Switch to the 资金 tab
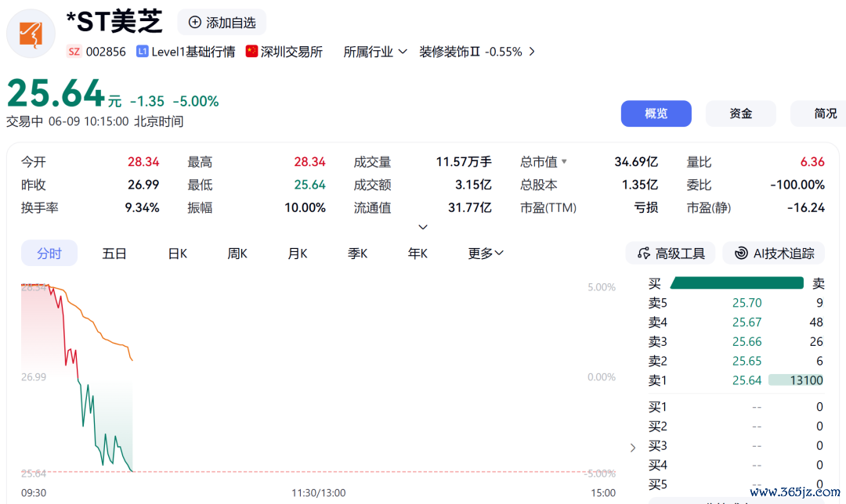This screenshot has height=504, width=846. coord(741,113)
